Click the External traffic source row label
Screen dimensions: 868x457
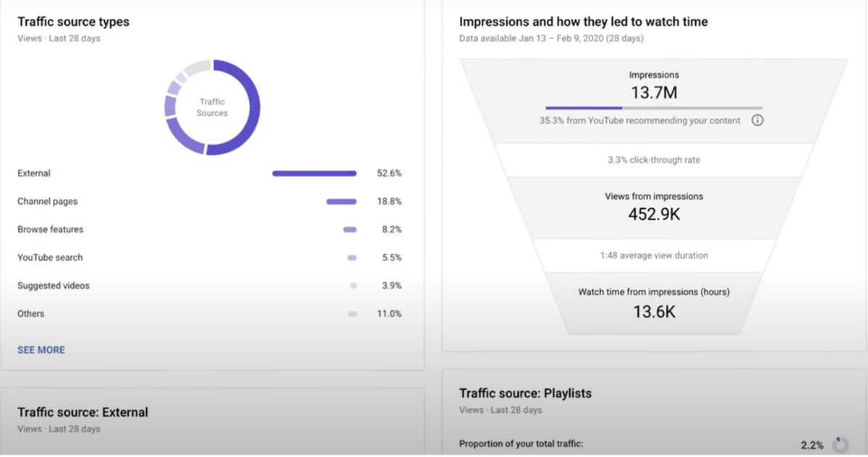[34, 173]
